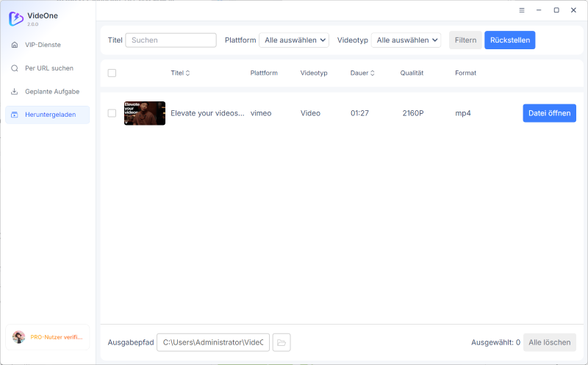Click the 2.0.0 version number
The image size is (588, 365).
pos(32,24)
